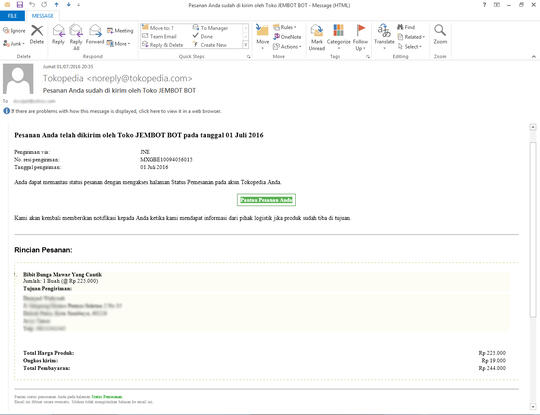Click the message body scrollbar up arrow
The height and width of the screenshot is (415, 540).
(533, 127)
